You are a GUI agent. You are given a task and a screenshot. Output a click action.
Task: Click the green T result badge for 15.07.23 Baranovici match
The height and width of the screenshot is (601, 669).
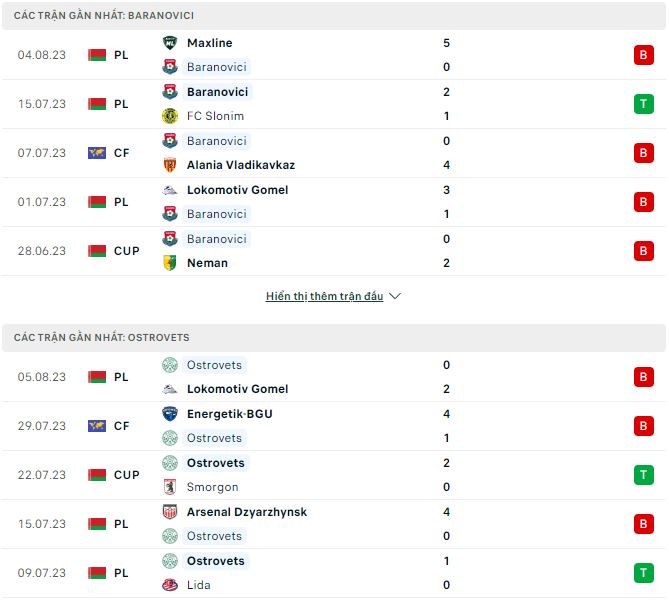(643, 104)
